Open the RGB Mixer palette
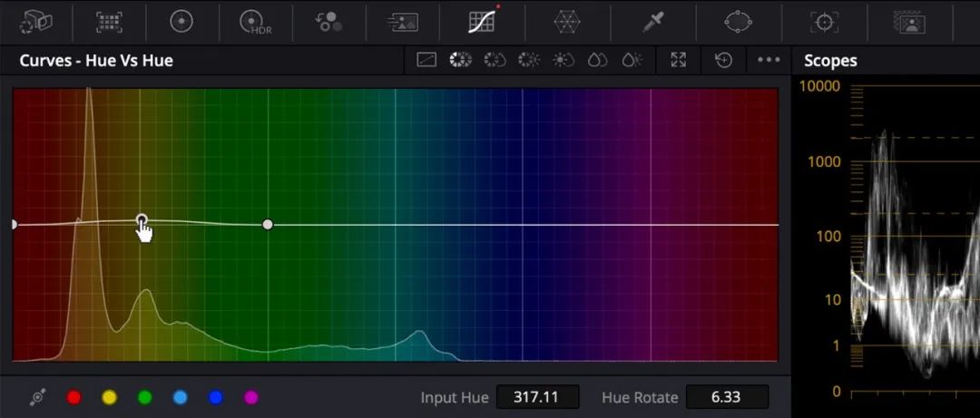 [328, 22]
